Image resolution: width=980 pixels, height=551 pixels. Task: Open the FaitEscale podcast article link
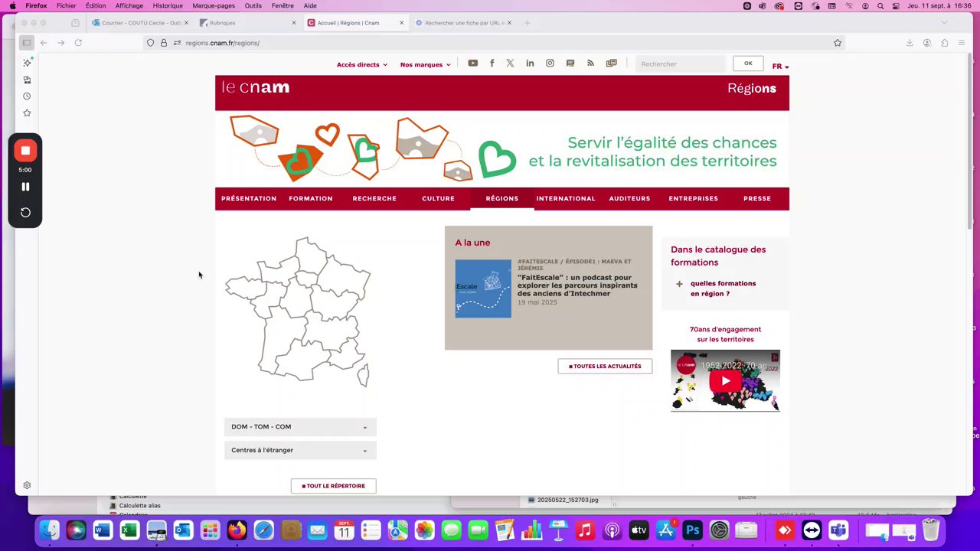tap(577, 285)
